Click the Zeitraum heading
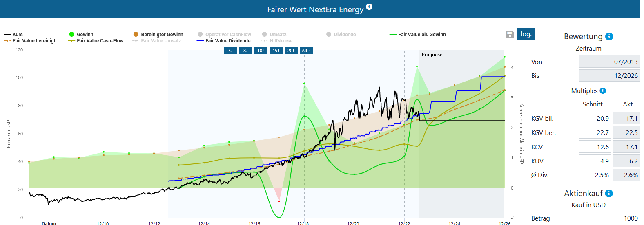The image size is (644, 225). (588, 49)
